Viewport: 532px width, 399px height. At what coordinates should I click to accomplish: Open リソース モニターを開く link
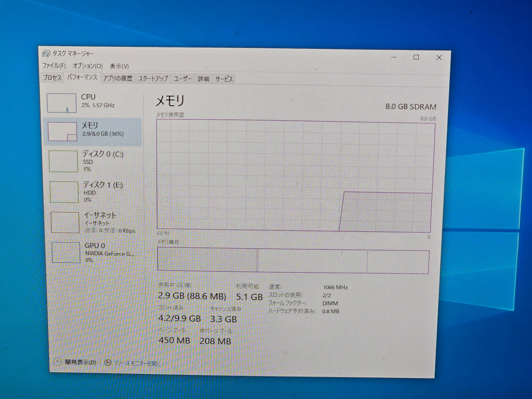point(137,363)
